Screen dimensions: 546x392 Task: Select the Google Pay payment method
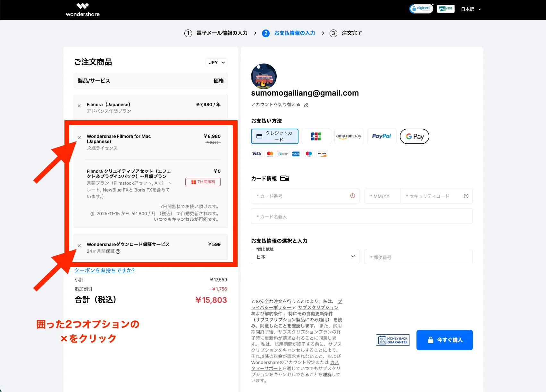coord(414,136)
